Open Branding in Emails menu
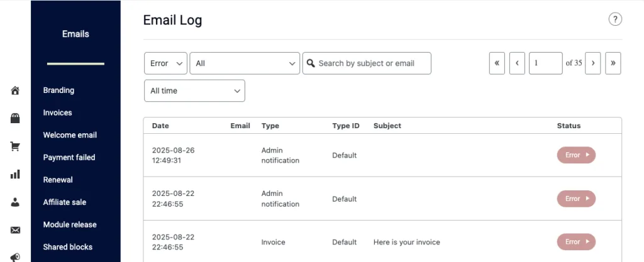This screenshot has height=262, width=644. click(58, 90)
